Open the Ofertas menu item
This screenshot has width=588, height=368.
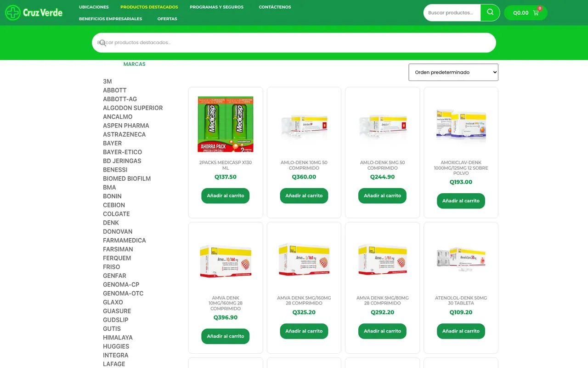(167, 19)
